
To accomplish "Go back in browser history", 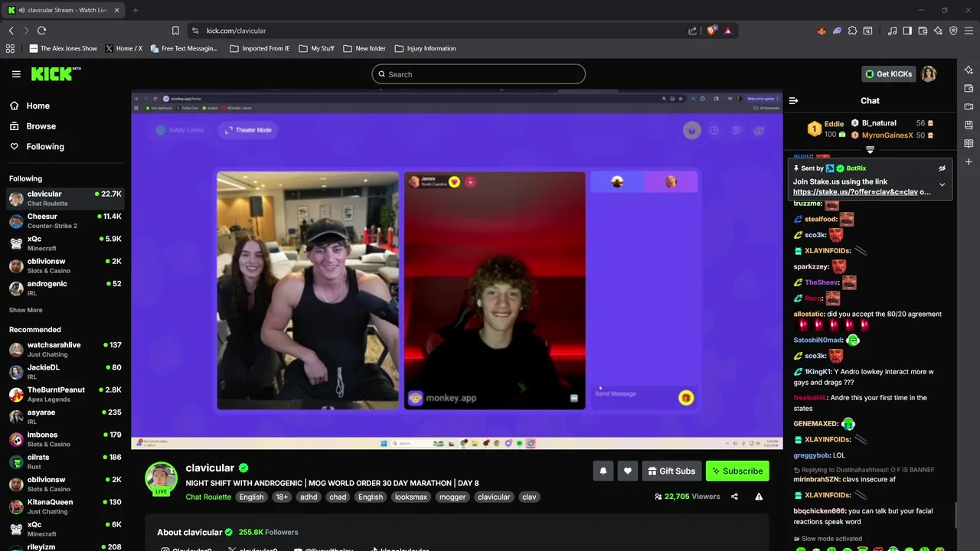I will (x=11, y=31).
